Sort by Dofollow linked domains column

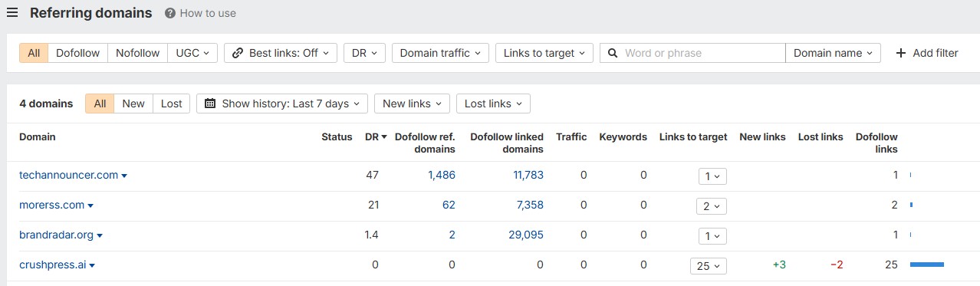click(x=507, y=143)
